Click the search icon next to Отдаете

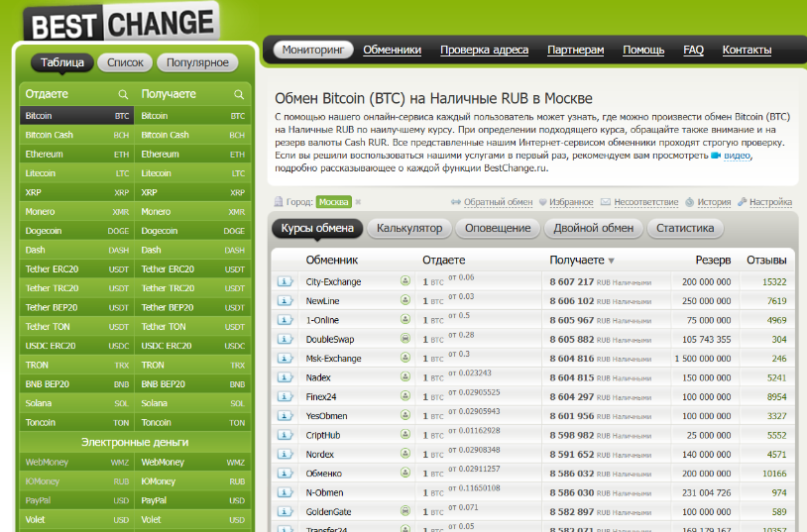pos(123,95)
